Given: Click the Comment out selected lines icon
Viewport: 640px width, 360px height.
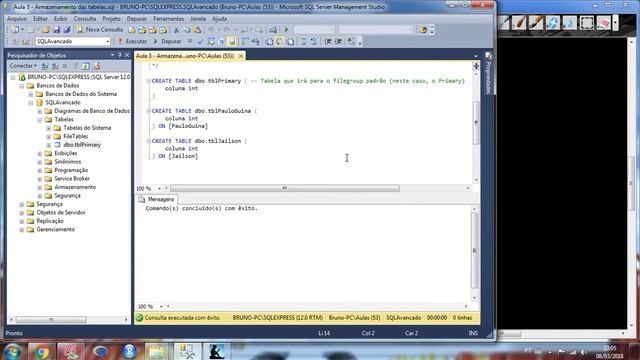Looking at the screenshot, I should (x=303, y=41).
